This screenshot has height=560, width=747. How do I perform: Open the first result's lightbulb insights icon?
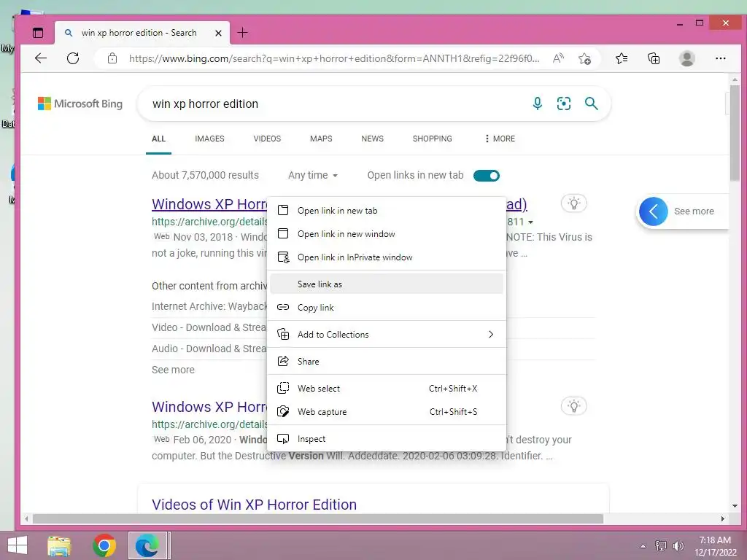[x=574, y=203]
